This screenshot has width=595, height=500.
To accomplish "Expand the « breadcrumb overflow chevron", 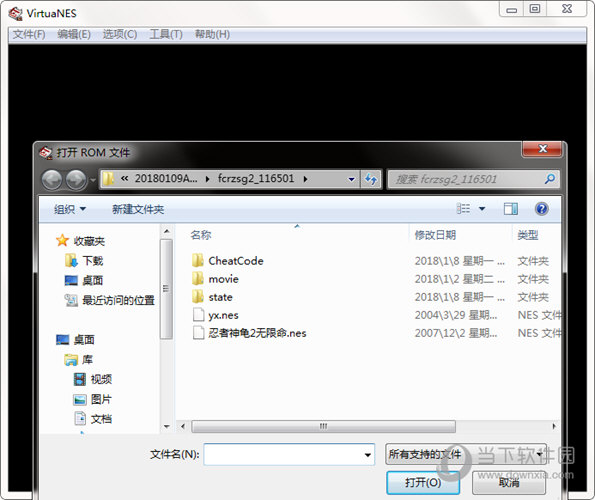I will tap(124, 178).
